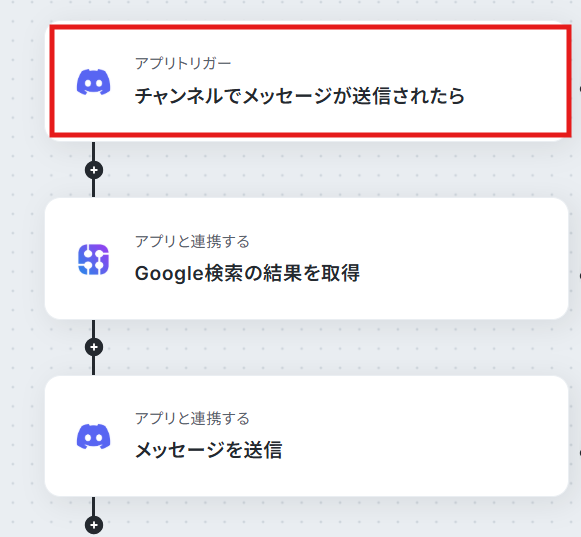Add a step after the メッセージを送信 card

click(x=94, y=525)
